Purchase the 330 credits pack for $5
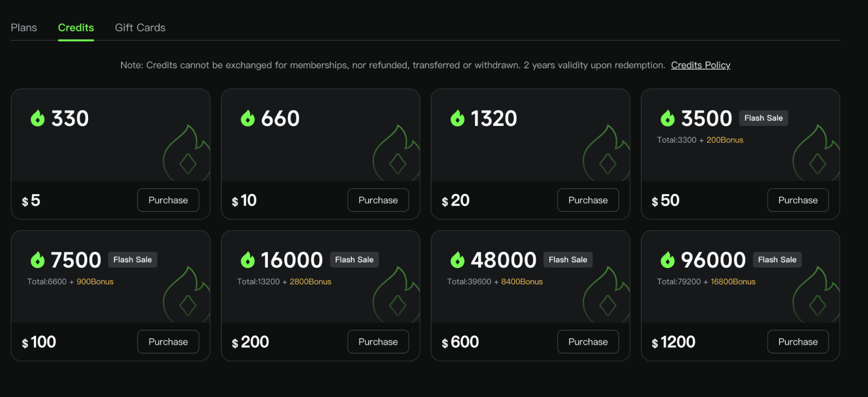868x397 pixels. click(x=168, y=200)
